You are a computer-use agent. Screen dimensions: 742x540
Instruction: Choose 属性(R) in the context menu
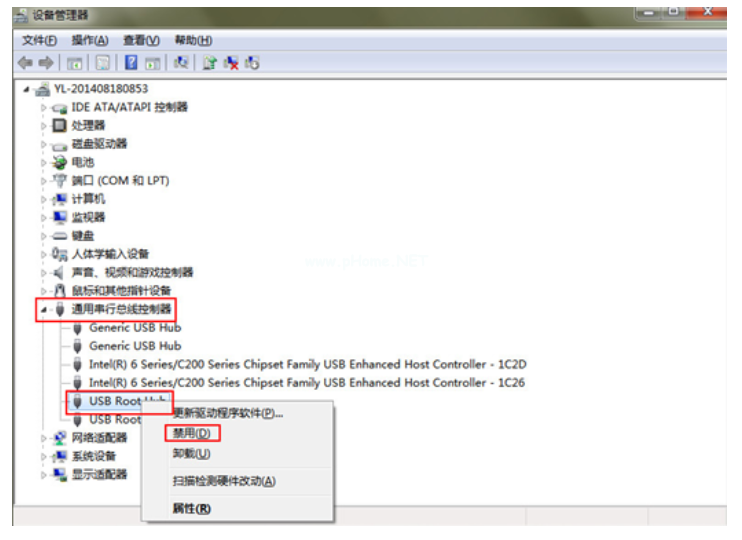pos(191,508)
